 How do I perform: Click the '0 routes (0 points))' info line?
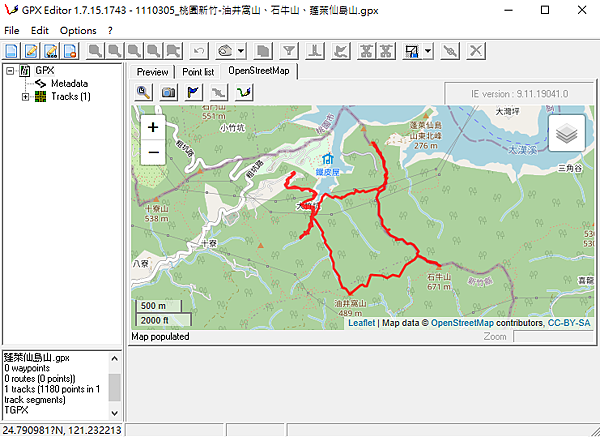(40, 379)
